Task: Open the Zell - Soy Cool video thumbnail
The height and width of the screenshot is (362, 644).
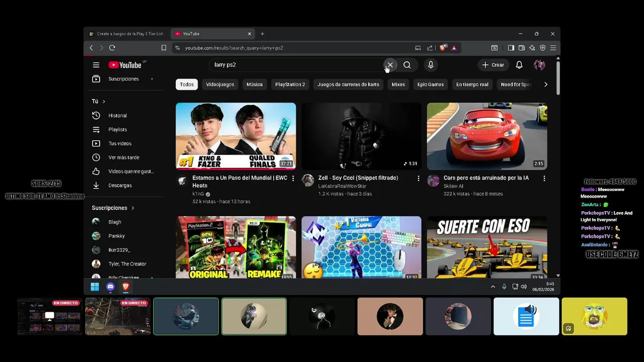Action: [x=361, y=136]
